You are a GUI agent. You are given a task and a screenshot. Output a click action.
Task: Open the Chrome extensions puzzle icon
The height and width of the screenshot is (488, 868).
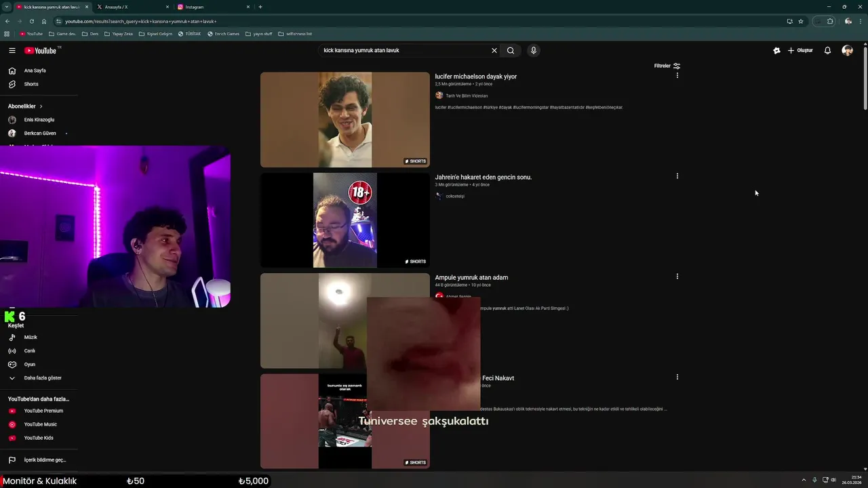pos(830,21)
